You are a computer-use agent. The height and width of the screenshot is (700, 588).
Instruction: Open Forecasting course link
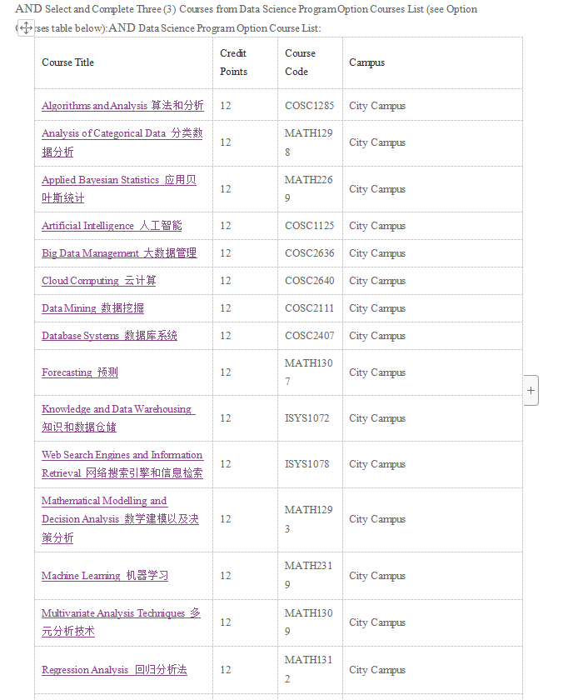[x=80, y=372]
